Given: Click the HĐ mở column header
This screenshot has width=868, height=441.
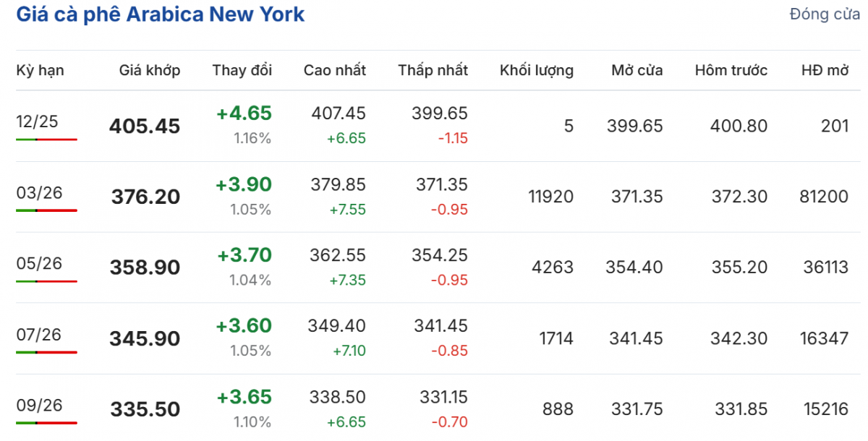Looking at the screenshot, I should [825, 70].
